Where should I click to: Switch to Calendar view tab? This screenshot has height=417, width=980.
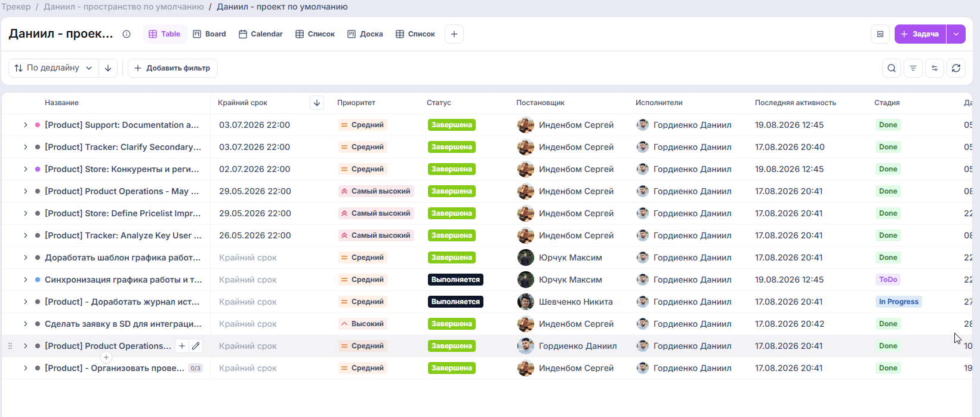point(261,34)
